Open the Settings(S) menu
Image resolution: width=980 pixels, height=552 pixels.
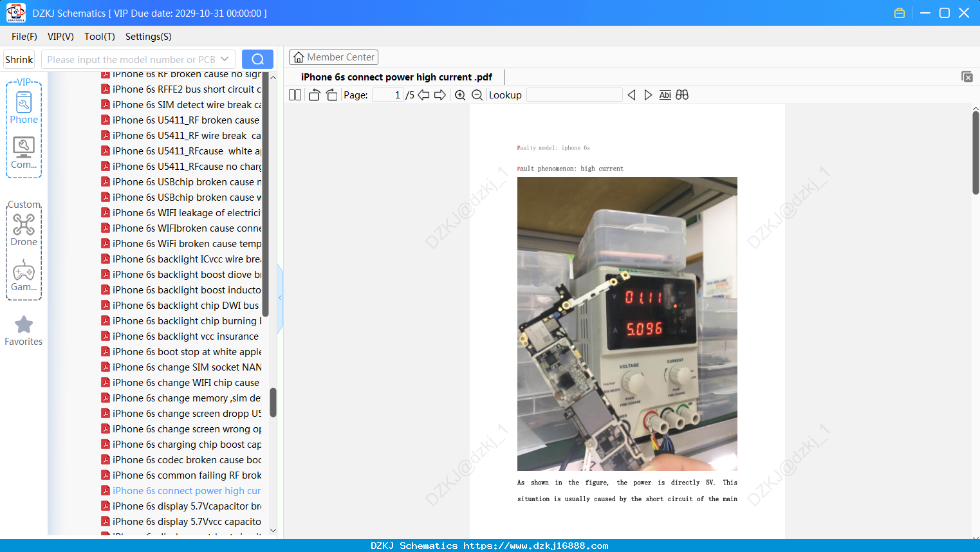click(149, 37)
